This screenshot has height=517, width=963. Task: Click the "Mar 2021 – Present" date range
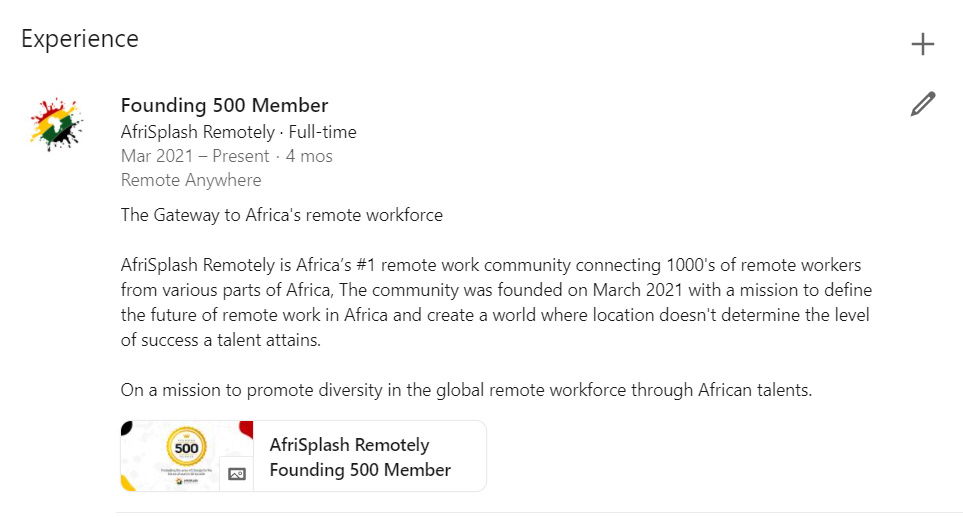coord(195,156)
